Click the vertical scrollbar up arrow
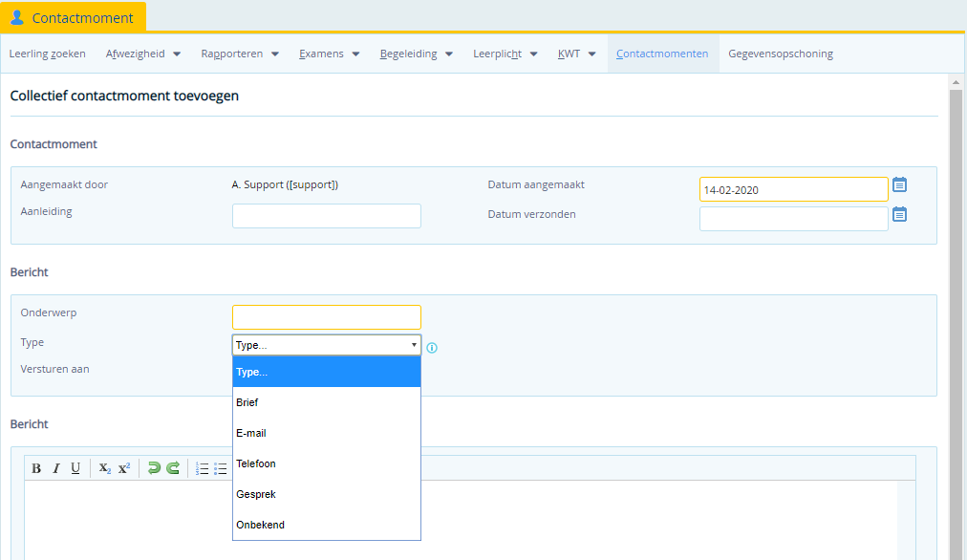Image resolution: width=967 pixels, height=560 pixels. [956, 82]
